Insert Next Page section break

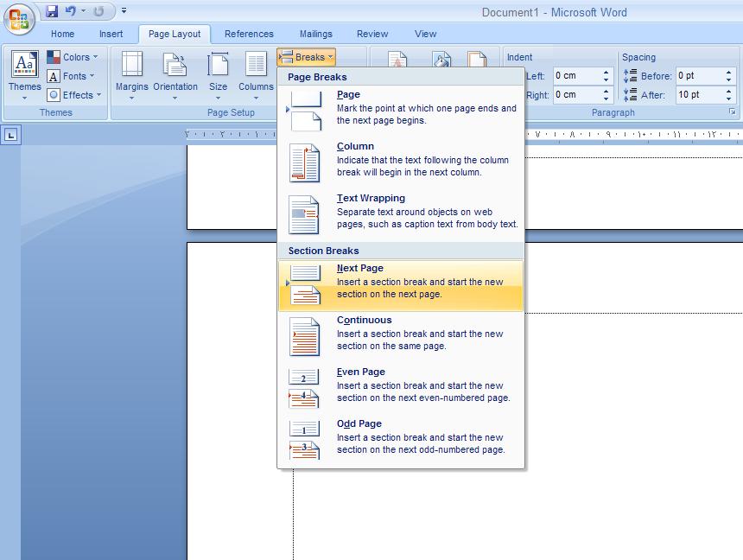[x=401, y=285]
